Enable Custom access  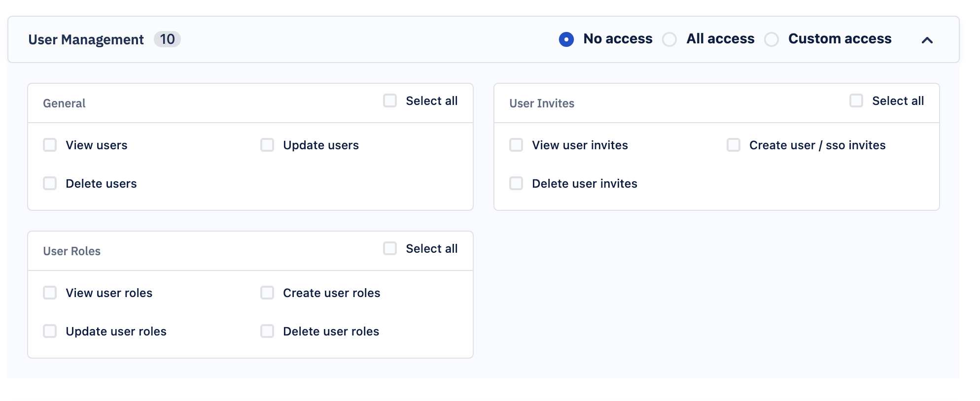click(772, 39)
